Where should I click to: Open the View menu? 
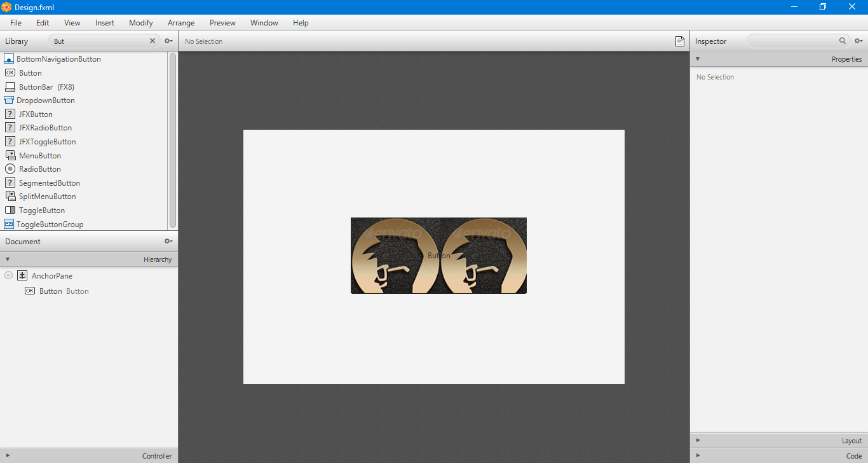72,22
